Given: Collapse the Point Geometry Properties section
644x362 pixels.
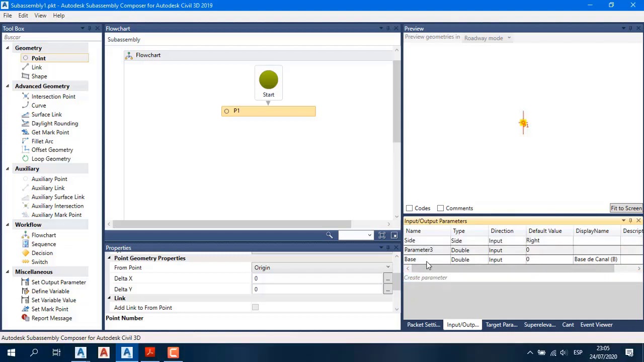Looking at the screenshot, I should (109, 258).
